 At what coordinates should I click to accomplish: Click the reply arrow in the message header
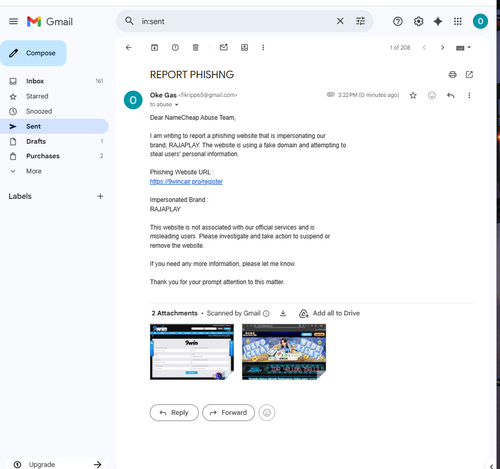[x=451, y=96]
